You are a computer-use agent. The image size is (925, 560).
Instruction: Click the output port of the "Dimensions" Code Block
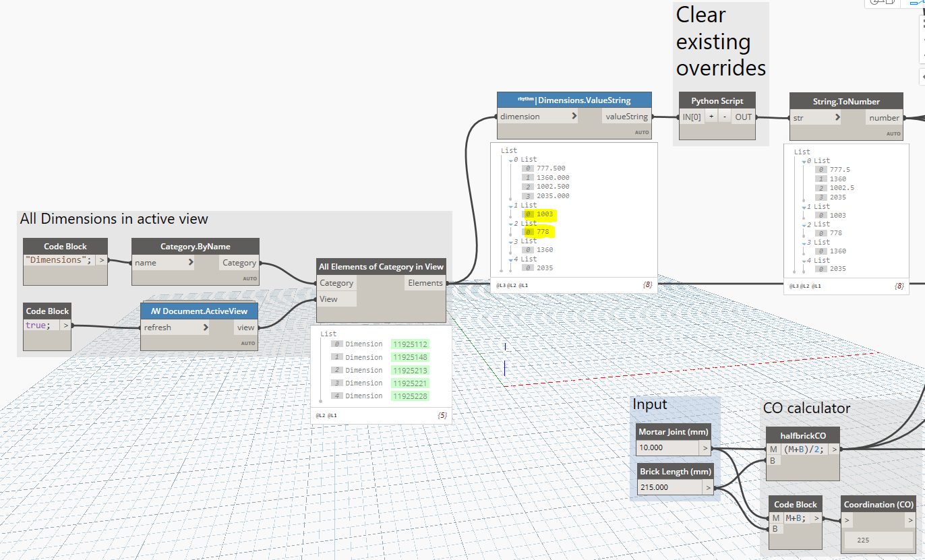(x=102, y=260)
